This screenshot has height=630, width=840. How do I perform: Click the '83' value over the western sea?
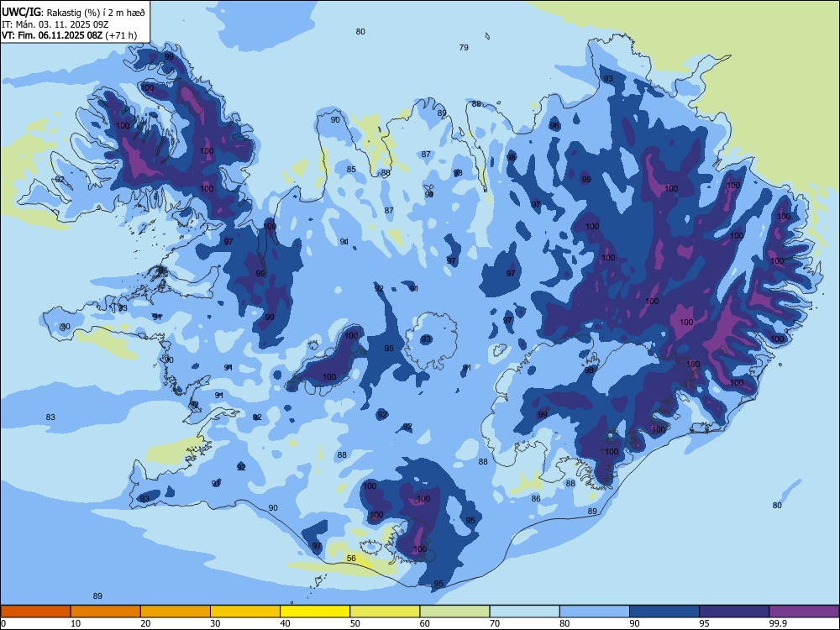tap(50, 417)
